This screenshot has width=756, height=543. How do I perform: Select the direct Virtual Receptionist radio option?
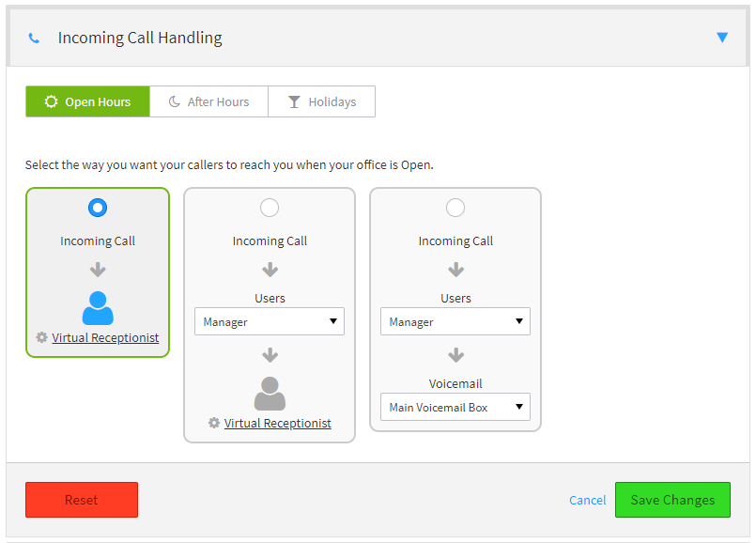(98, 208)
